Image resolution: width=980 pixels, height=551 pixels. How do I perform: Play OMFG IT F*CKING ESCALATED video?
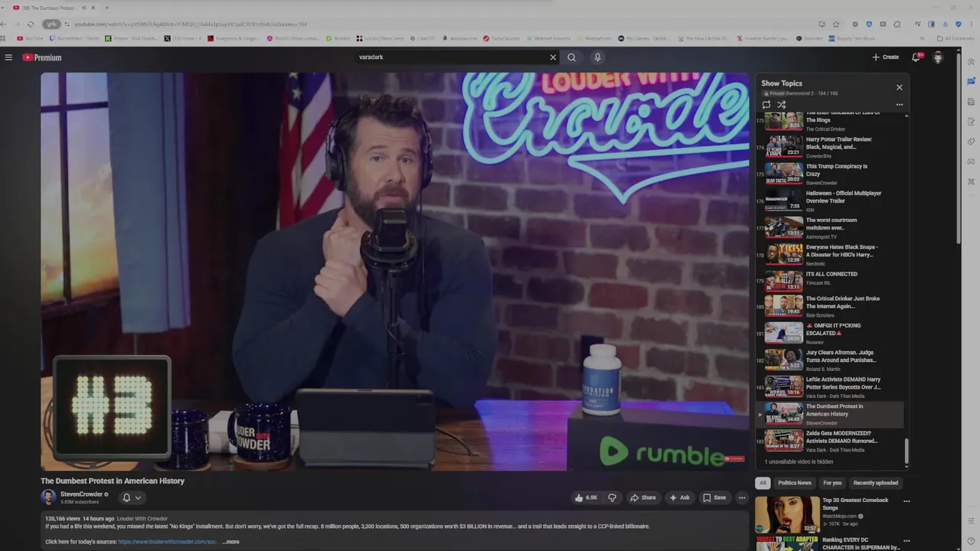tap(830, 332)
